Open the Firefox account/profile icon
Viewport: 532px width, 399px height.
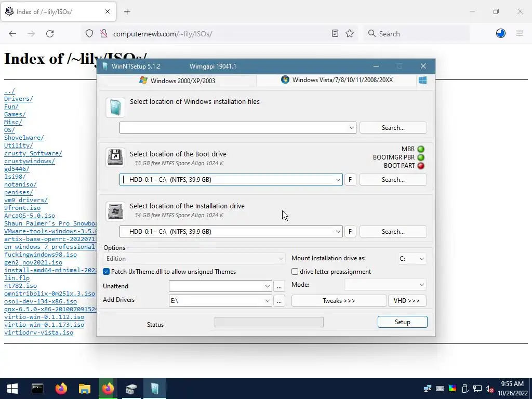pyautogui.click(x=501, y=33)
